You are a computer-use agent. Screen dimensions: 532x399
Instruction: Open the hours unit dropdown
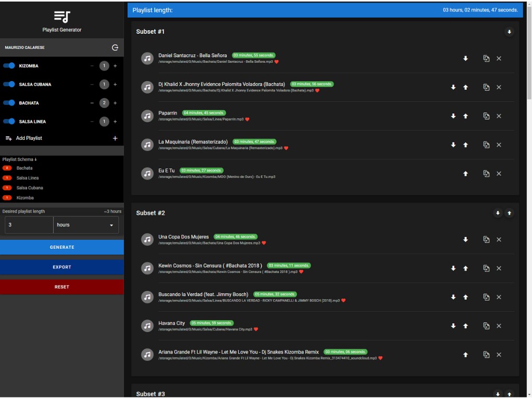point(86,225)
